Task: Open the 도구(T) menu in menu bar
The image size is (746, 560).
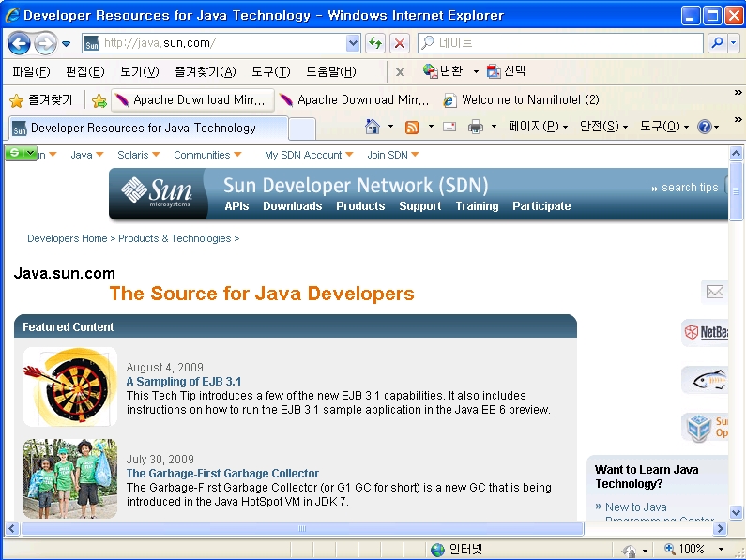Action: click(x=271, y=71)
